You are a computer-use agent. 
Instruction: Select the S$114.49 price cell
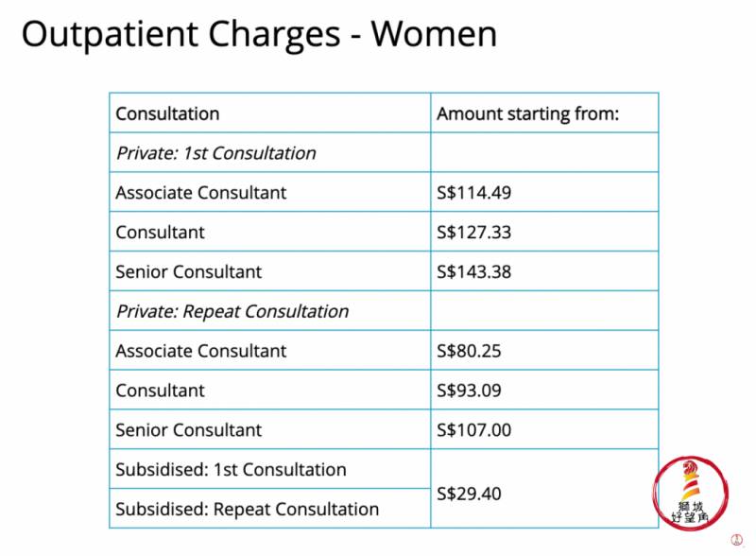coord(473,193)
